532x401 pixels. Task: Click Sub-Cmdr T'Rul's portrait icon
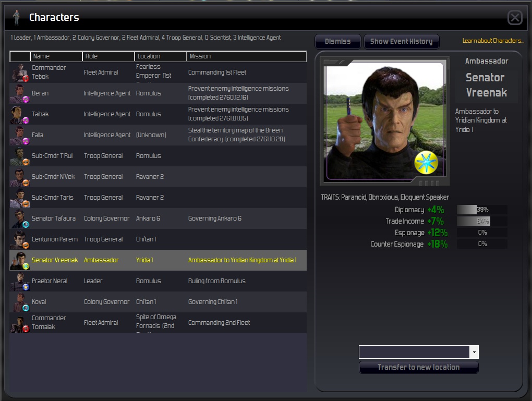pyautogui.click(x=20, y=156)
